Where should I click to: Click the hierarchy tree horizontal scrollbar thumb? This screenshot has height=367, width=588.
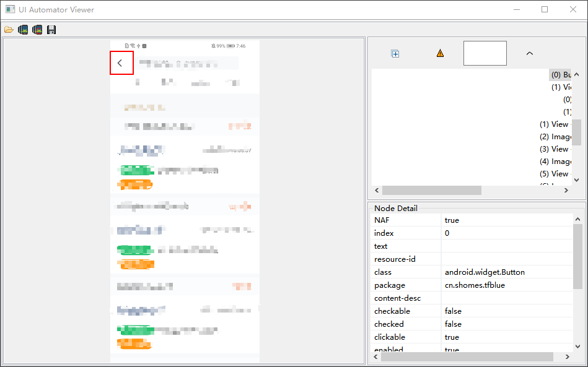(432, 190)
